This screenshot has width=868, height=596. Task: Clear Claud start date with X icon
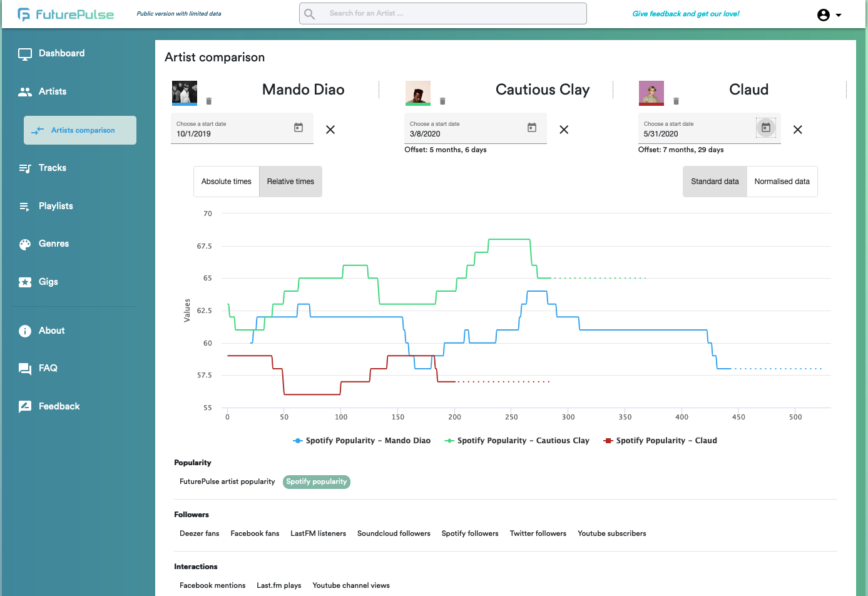[797, 130]
